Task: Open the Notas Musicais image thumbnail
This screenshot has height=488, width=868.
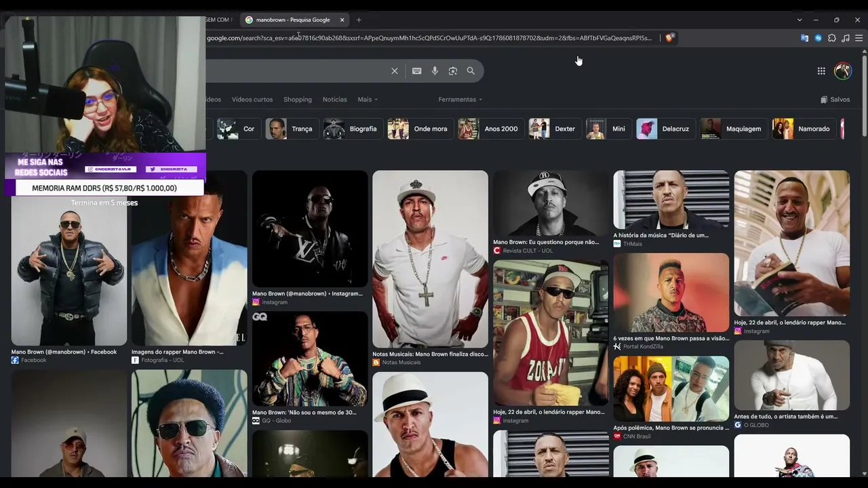Action: [430, 259]
